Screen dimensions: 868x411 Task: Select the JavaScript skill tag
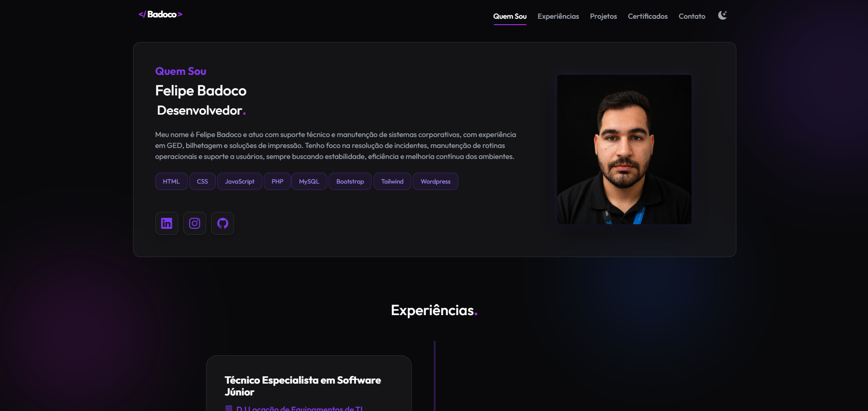click(240, 181)
